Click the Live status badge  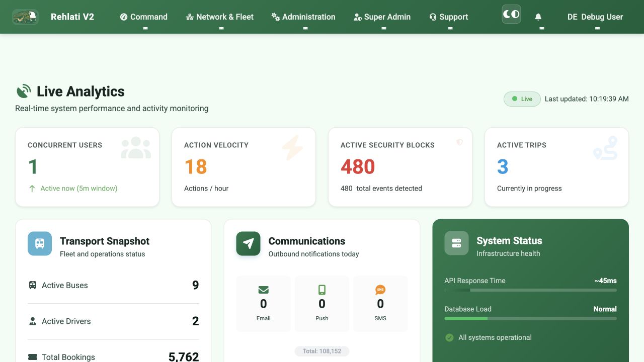tap(522, 99)
